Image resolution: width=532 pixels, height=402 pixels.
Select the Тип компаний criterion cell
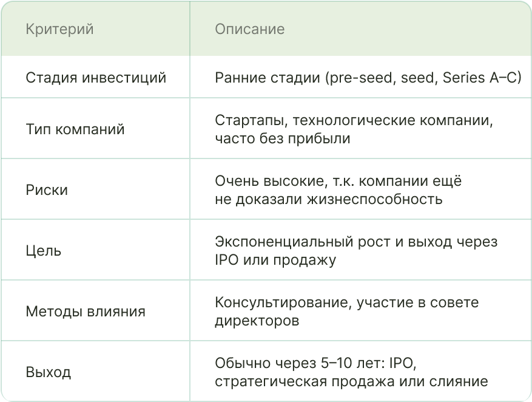pos(75,129)
